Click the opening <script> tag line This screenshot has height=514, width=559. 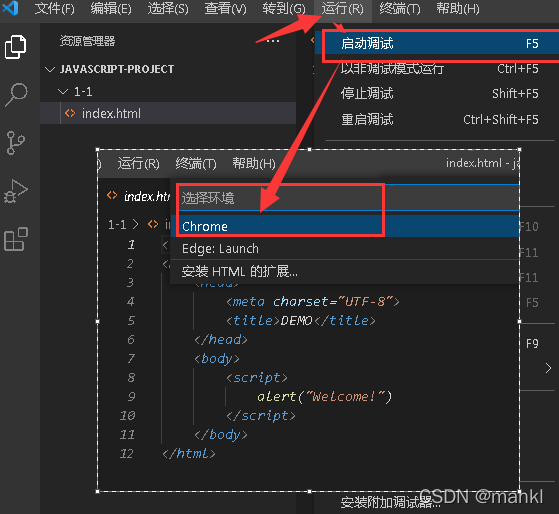tap(256, 377)
